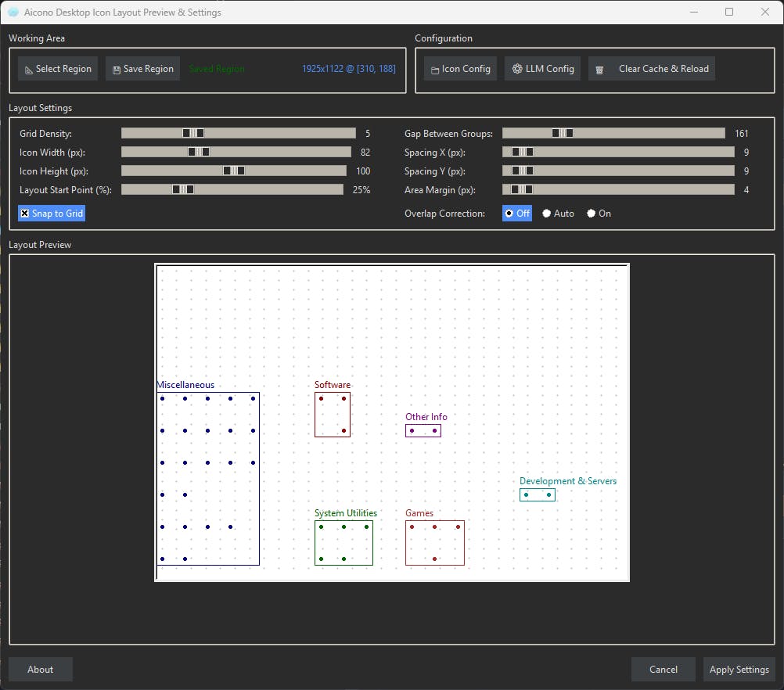Click the Miscellaneous group label in preview
This screenshot has height=690, width=784.
click(x=185, y=384)
